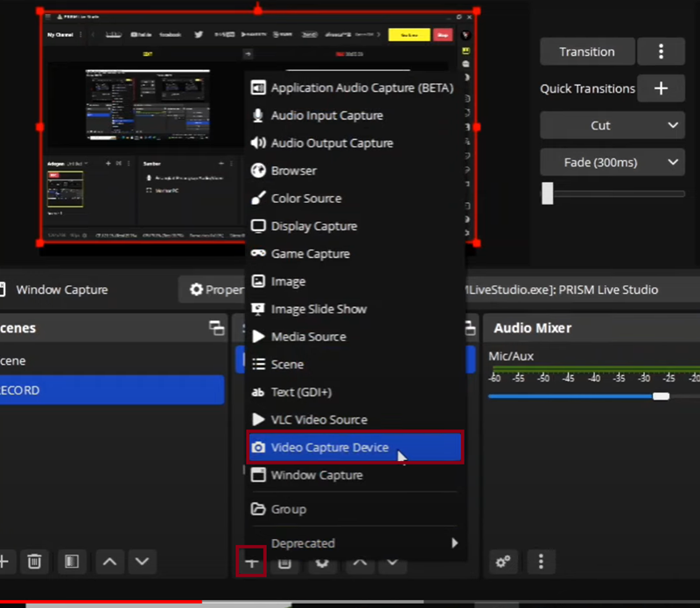Add a Browser source from the menu
This screenshot has width=700, height=608.
[x=293, y=171]
